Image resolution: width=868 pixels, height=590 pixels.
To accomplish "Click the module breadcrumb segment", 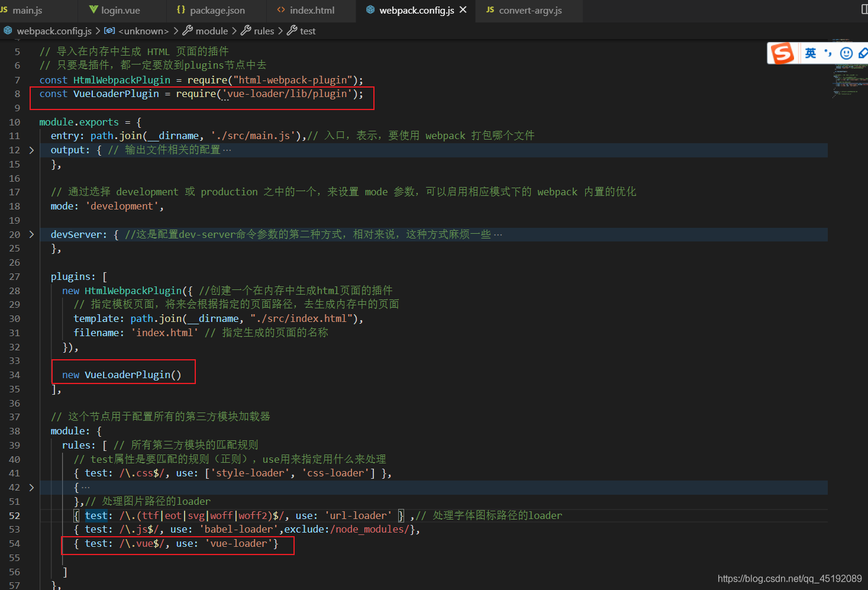I will coord(212,31).
